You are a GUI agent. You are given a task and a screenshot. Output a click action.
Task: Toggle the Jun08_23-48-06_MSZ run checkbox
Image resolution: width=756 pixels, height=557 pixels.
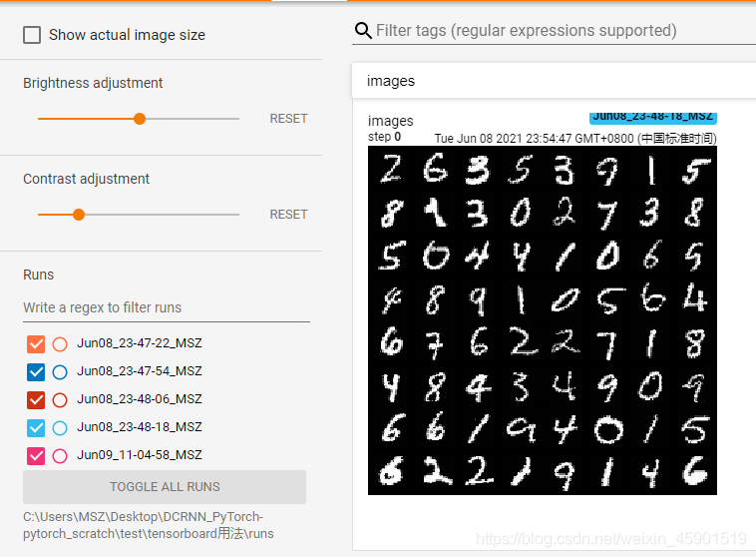[36, 399]
